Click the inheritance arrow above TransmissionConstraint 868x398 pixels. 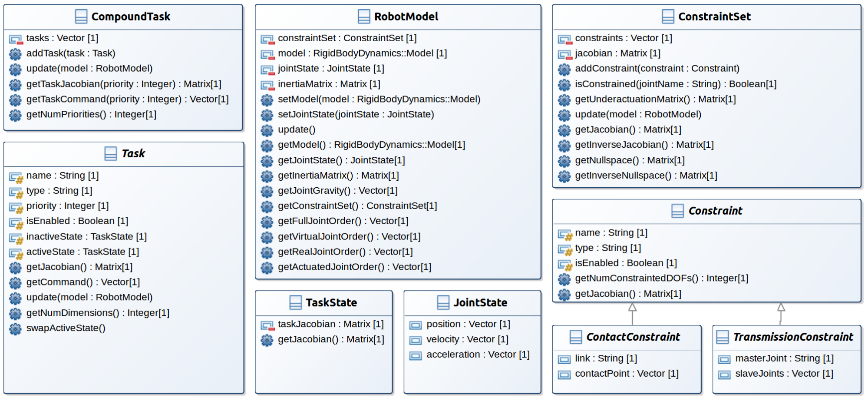(x=781, y=308)
